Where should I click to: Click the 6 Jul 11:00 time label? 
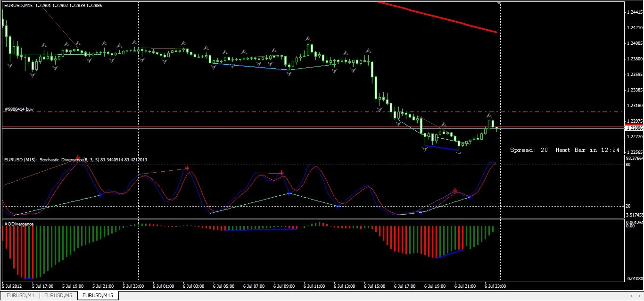point(314,286)
